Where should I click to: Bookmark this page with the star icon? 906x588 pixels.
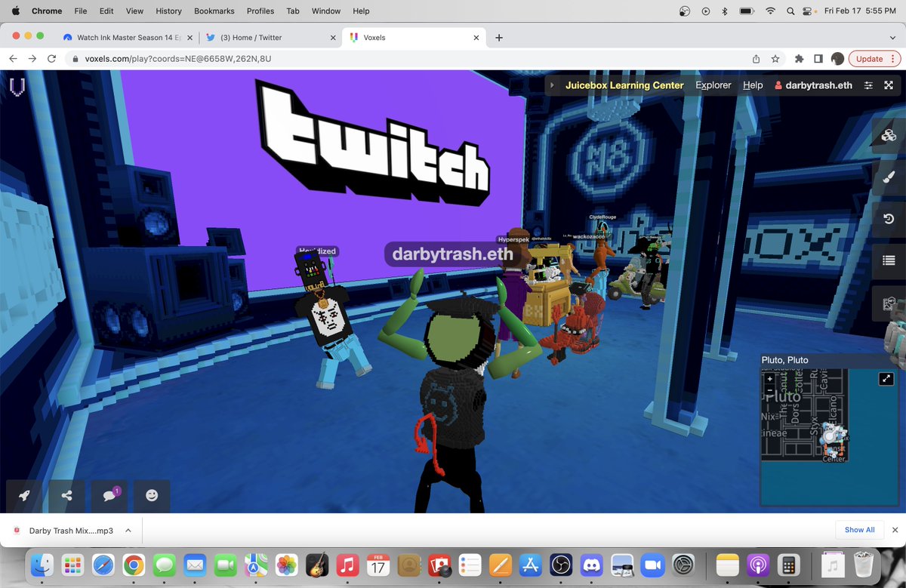[775, 59]
